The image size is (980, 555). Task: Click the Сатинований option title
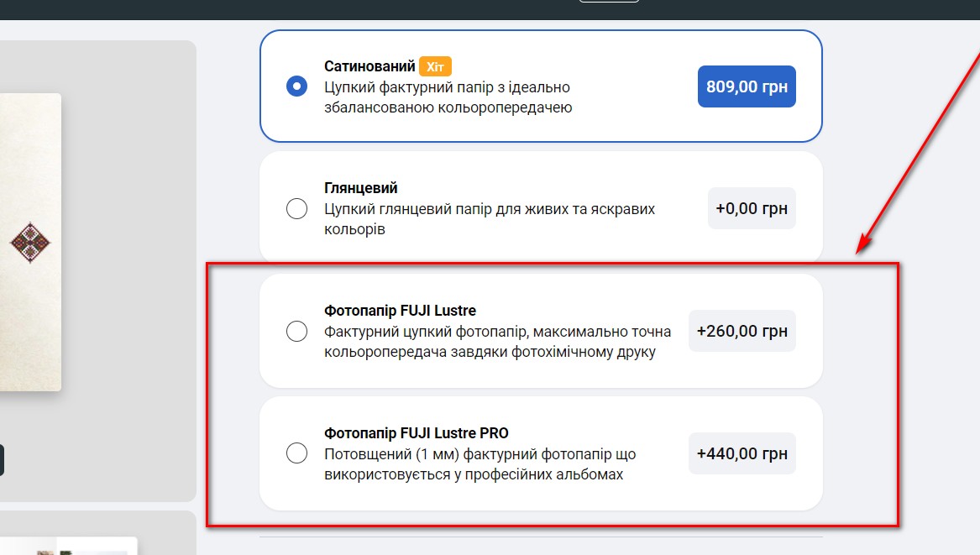click(x=369, y=66)
